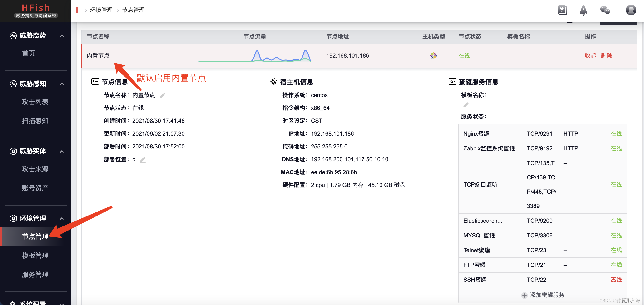Open the documentation book icon in header

point(562,10)
